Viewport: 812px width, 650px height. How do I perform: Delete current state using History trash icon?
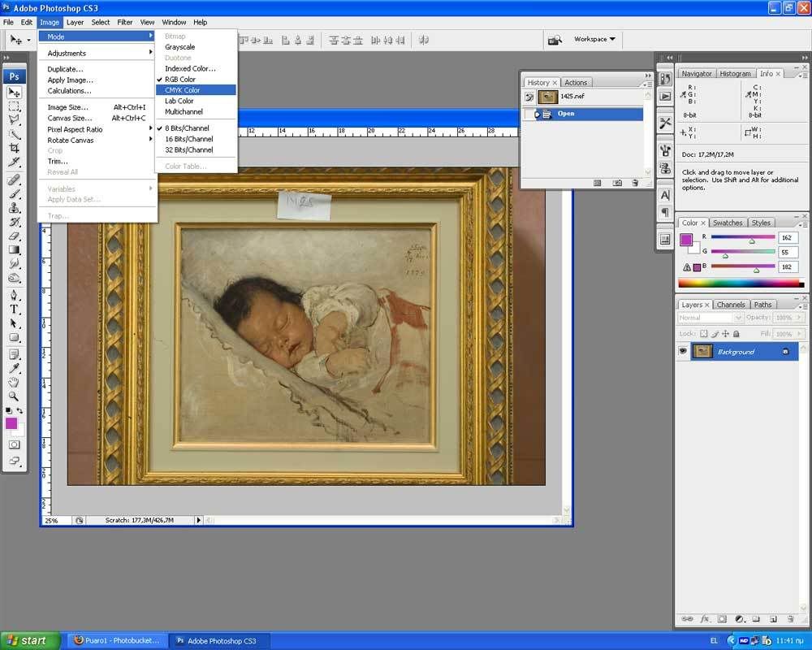coord(636,183)
